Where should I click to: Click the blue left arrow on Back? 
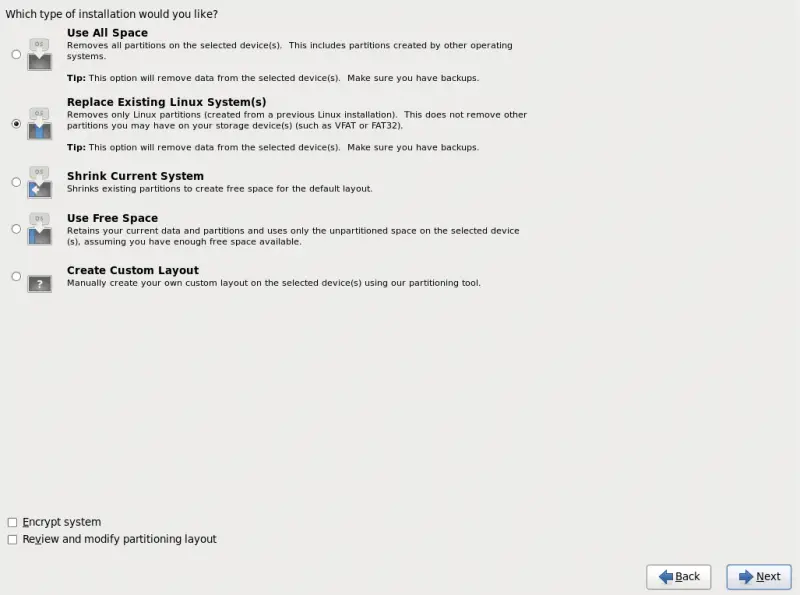pos(665,577)
